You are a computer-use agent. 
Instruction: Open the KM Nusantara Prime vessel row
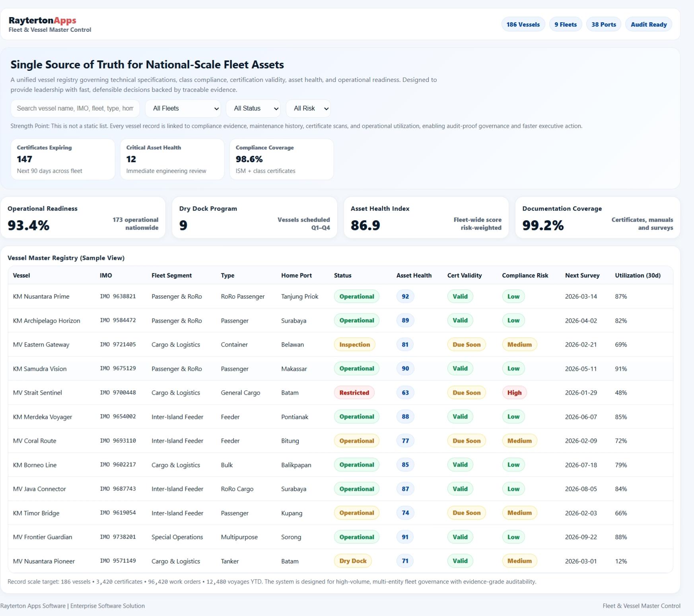click(x=41, y=296)
